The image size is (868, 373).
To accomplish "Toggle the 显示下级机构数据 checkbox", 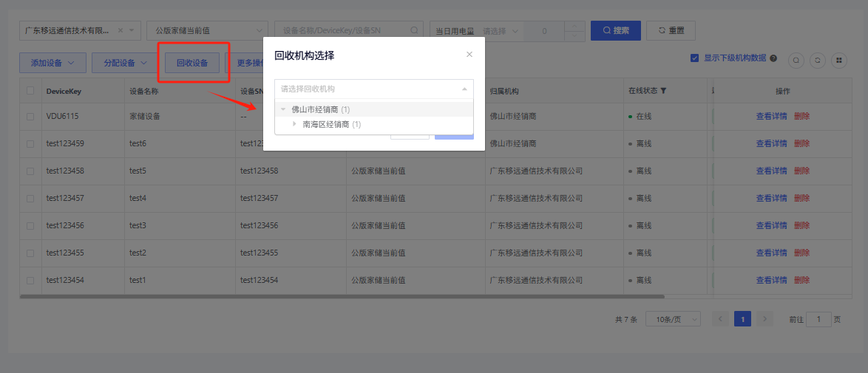I will pyautogui.click(x=694, y=58).
